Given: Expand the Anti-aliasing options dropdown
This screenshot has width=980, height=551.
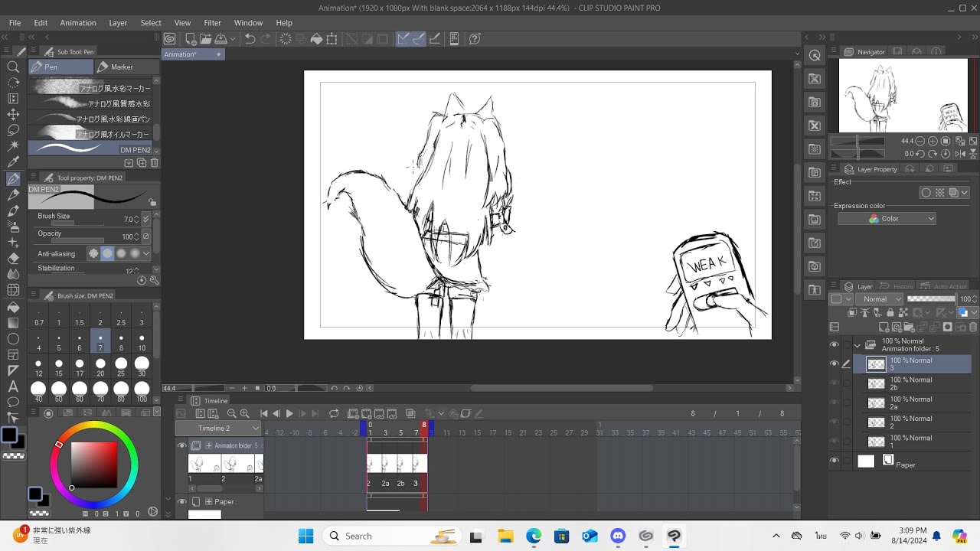Looking at the screenshot, I should point(145,253).
